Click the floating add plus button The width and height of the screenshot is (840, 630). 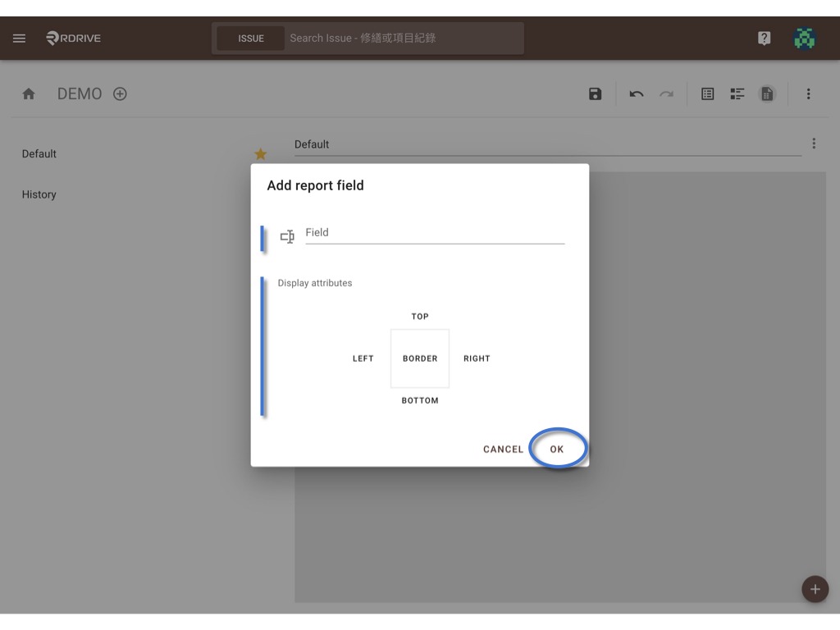tap(815, 589)
